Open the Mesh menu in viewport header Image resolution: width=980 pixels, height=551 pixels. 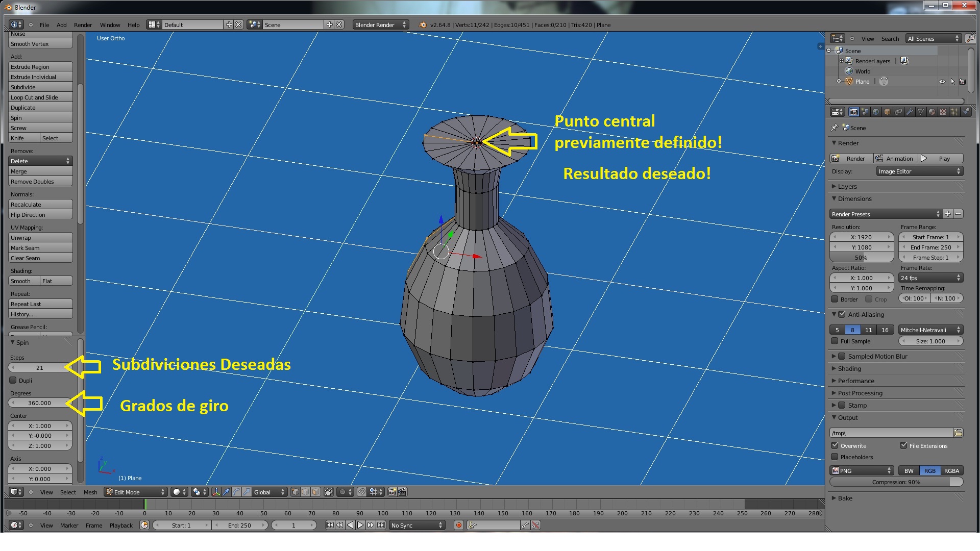(90, 492)
